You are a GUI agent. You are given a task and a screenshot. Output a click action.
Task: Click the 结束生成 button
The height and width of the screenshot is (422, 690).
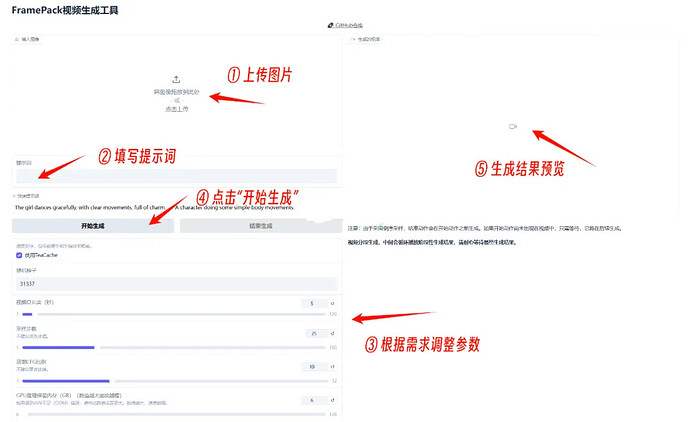tap(261, 226)
